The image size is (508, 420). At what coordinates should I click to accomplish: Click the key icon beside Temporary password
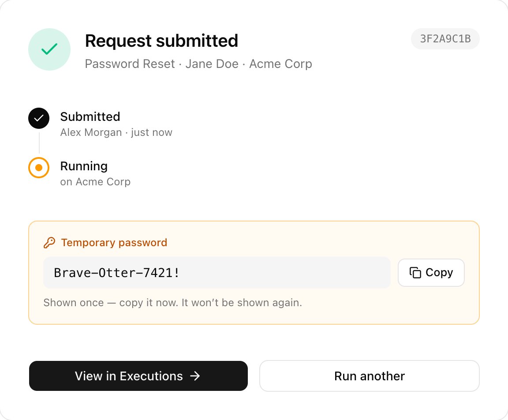pyautogui.click(x=49, y=242)
